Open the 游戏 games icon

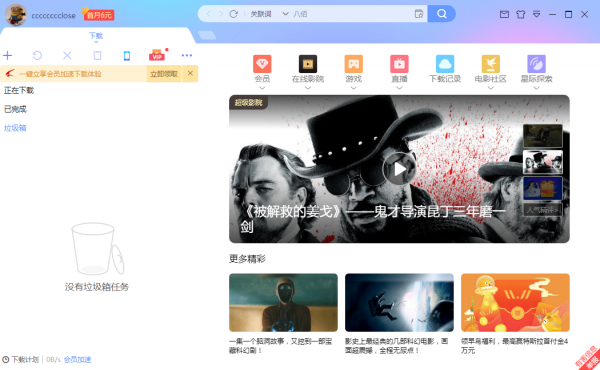point(354,64)
